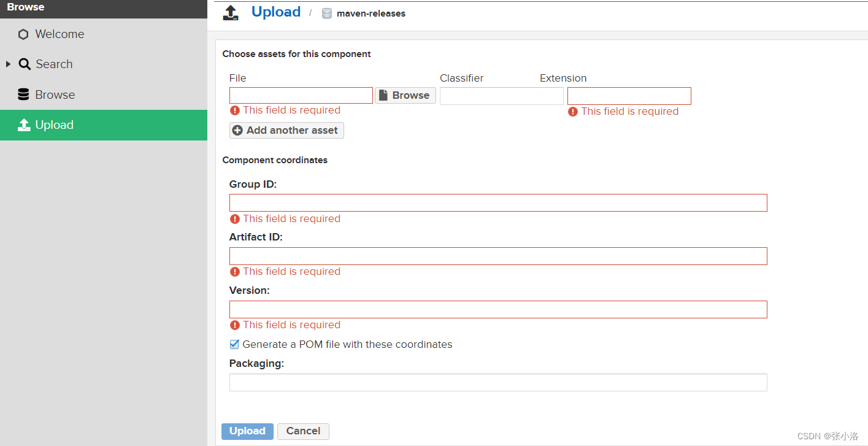The image size is (868, 446).
Task: Expand the Search tree arrow
Action: pos(8,64)
